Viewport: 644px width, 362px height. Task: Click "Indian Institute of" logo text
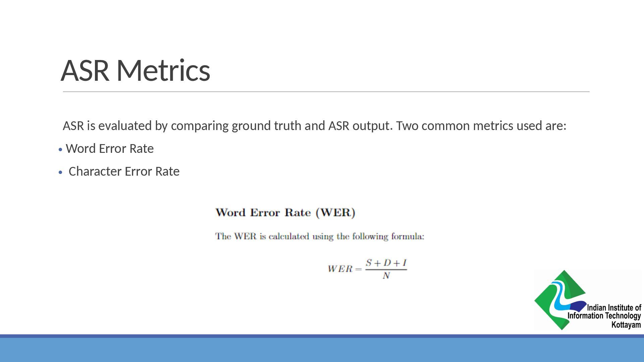click(614, 308)
